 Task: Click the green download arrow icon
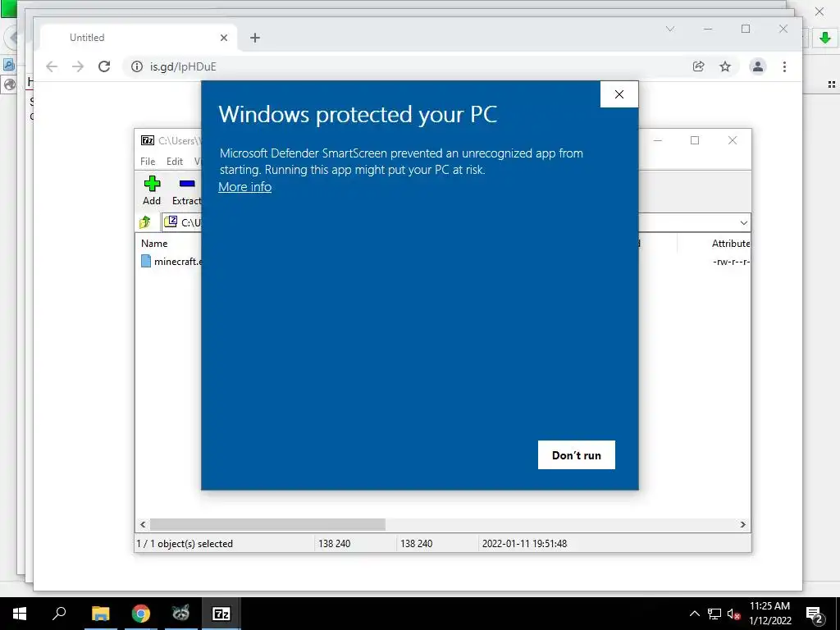[825, 38]
